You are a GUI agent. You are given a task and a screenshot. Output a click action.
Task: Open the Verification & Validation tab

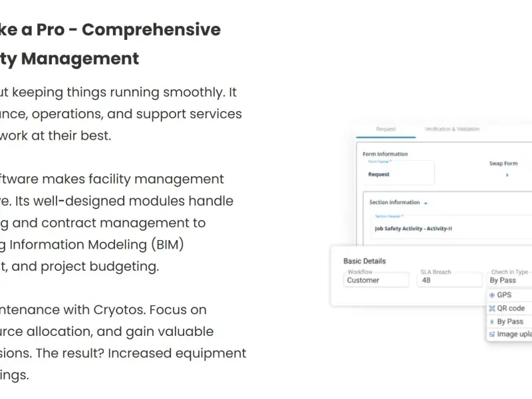452,129
